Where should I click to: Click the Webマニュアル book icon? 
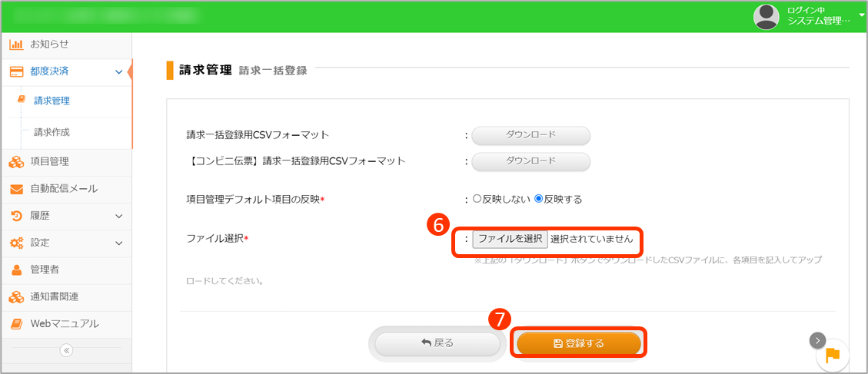[16, 323]
